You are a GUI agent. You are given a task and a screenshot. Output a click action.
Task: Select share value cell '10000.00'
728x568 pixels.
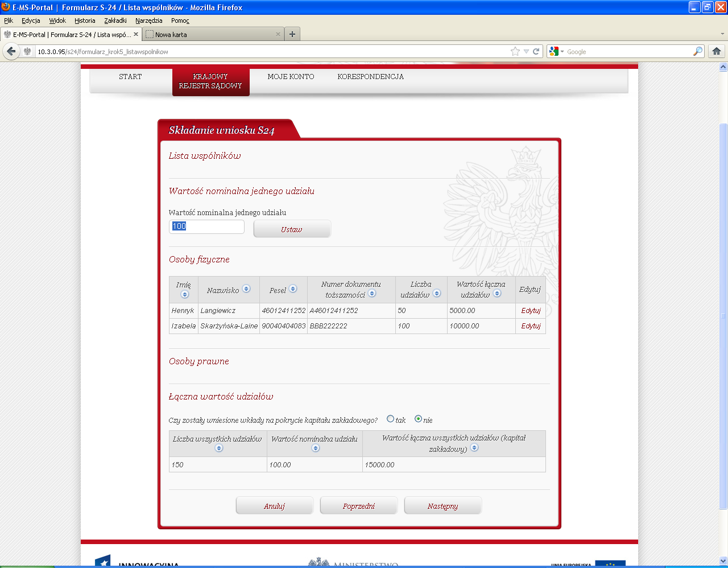pyautogui.click(x=481, y=326)
